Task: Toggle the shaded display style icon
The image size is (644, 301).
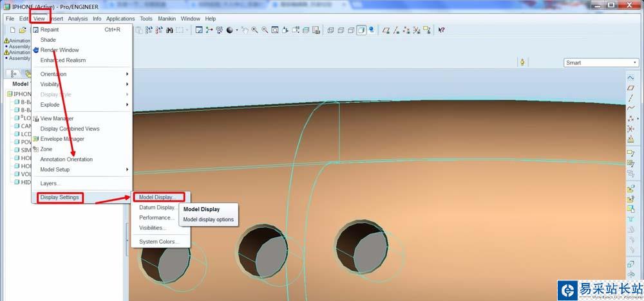Action: (x=361, y=30)
